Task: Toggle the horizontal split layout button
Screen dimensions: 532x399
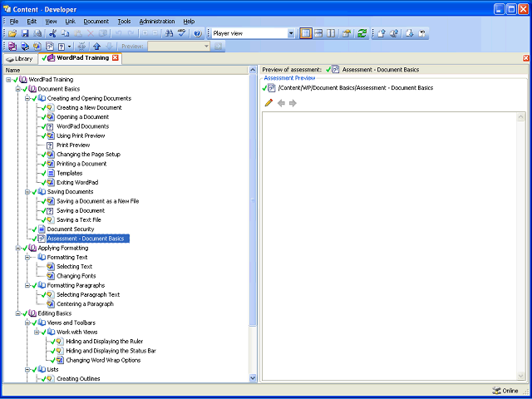Action: coord(318,33)
